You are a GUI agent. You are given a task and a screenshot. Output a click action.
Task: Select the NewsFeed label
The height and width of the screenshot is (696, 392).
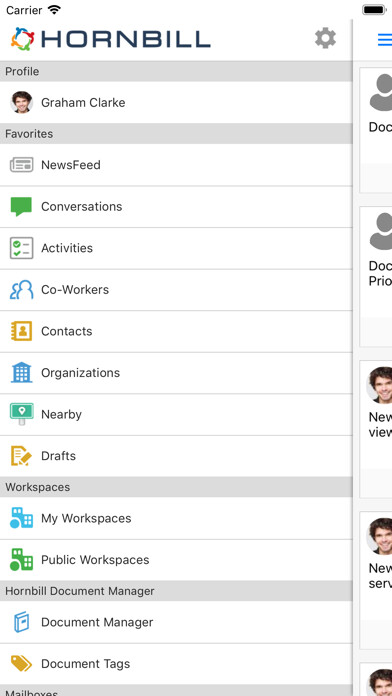click(71, 165)
